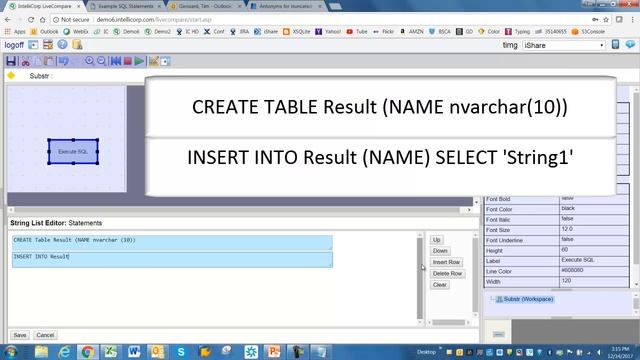Move the row with the Up button
Viewport: 640px width, 360px height.
436,240
